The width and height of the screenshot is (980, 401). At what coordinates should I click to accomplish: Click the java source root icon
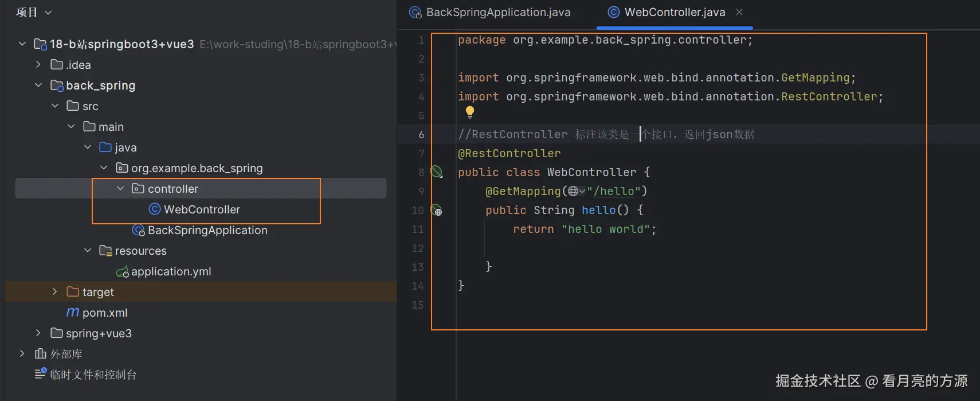(105, 147)
